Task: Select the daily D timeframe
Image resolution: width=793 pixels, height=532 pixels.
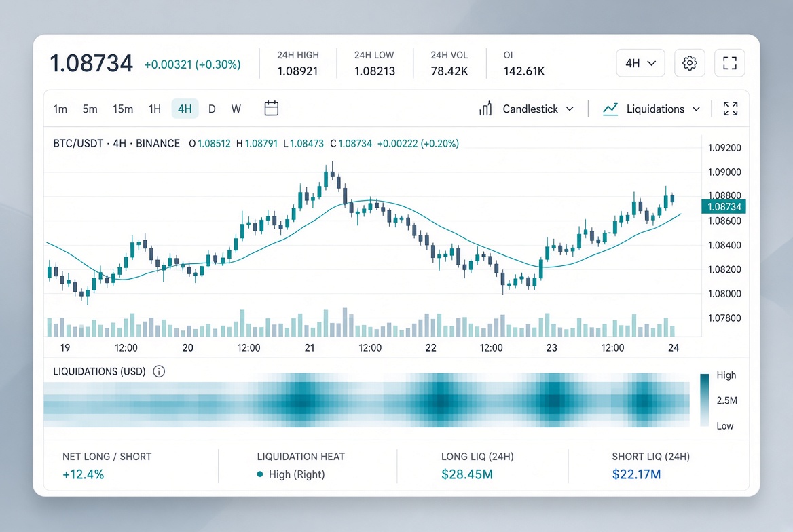Action: [212, 109]
